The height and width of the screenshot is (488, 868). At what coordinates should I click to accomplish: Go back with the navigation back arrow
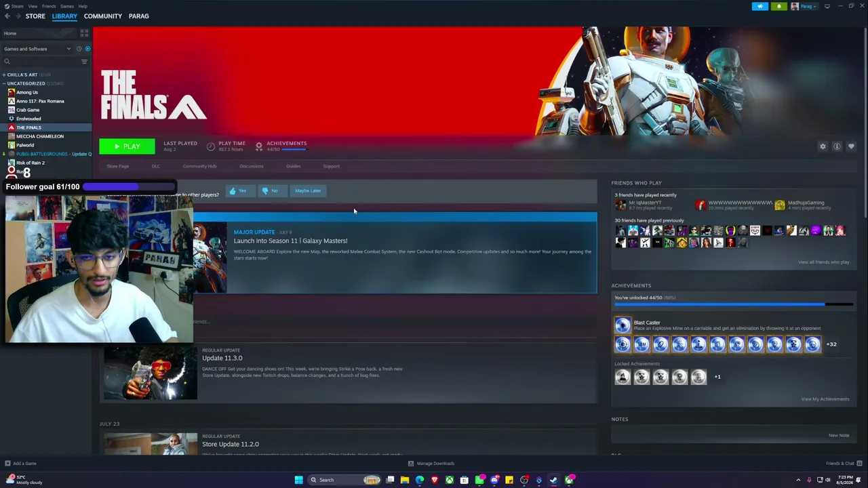[7, 16]
